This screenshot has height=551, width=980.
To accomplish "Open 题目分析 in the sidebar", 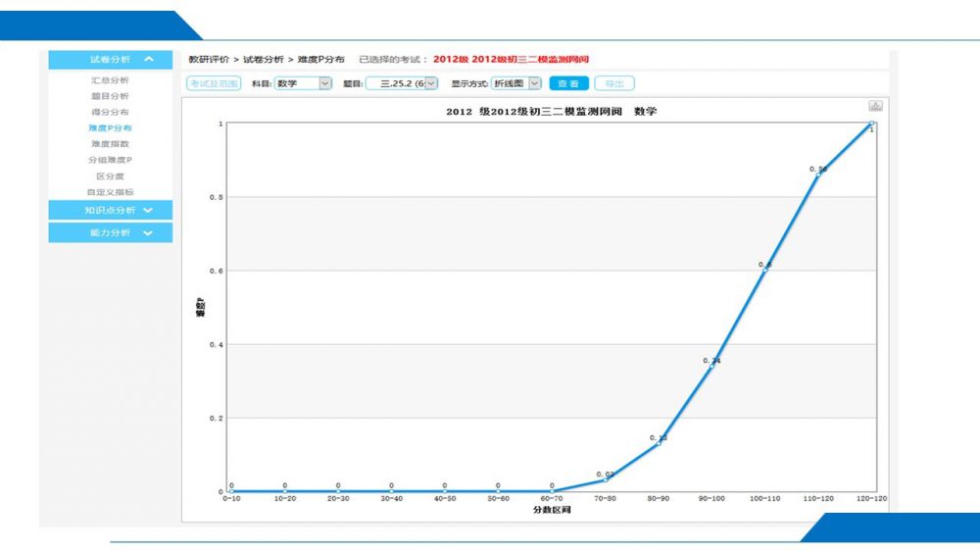I will tap(110, 96).
